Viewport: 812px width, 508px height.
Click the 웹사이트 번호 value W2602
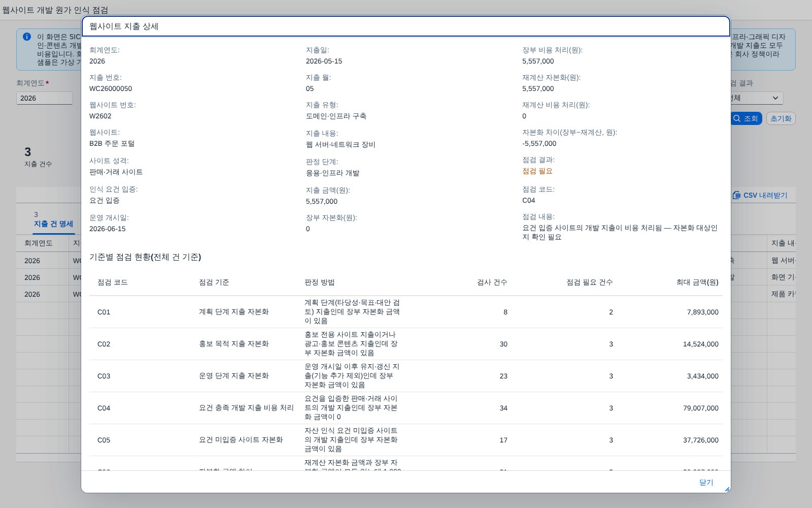(x=100, y=116)
